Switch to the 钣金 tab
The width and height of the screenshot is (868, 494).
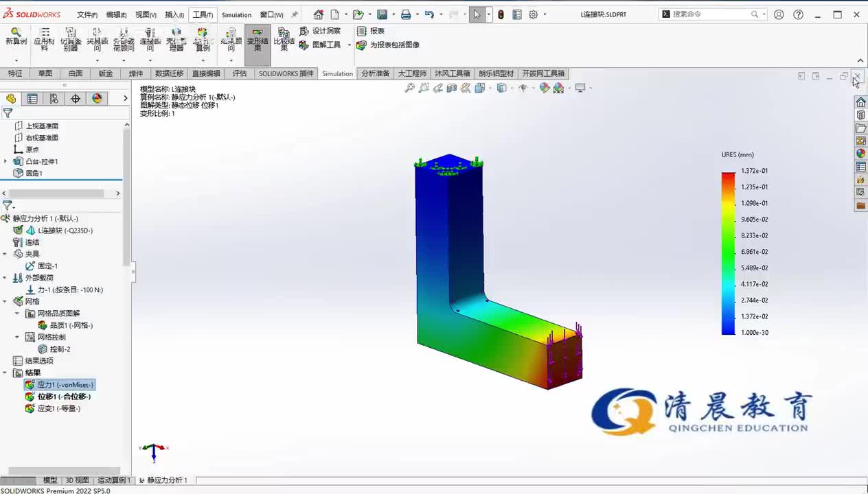(106, 73)
